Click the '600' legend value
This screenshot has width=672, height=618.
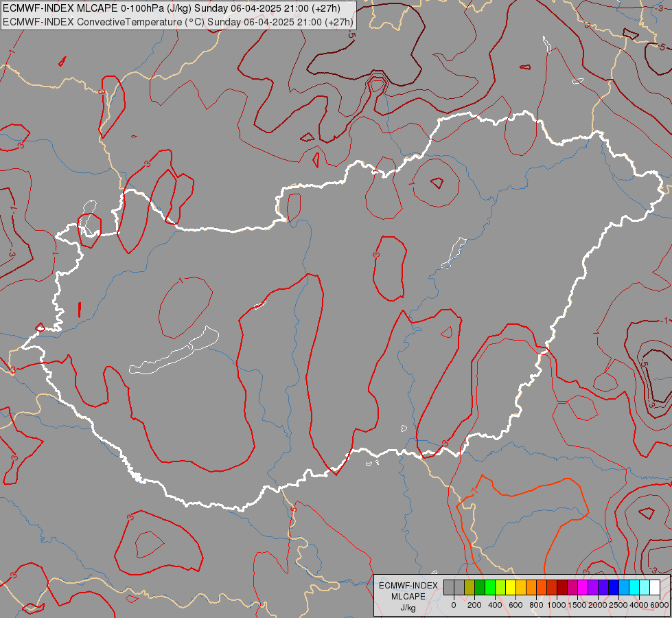515,605
